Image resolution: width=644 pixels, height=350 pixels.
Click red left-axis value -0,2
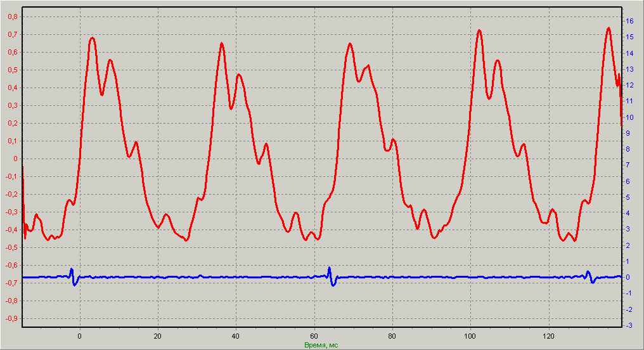click(x=11, y=194)
